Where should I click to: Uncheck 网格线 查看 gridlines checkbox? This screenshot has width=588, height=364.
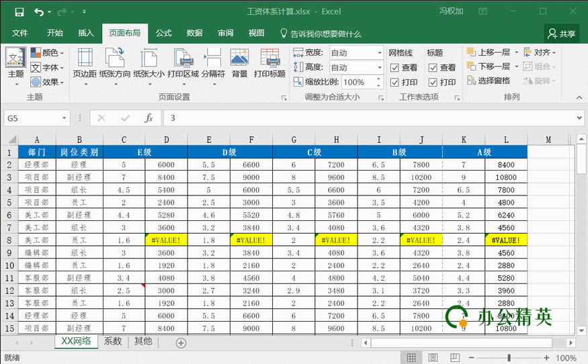[394, 68]
